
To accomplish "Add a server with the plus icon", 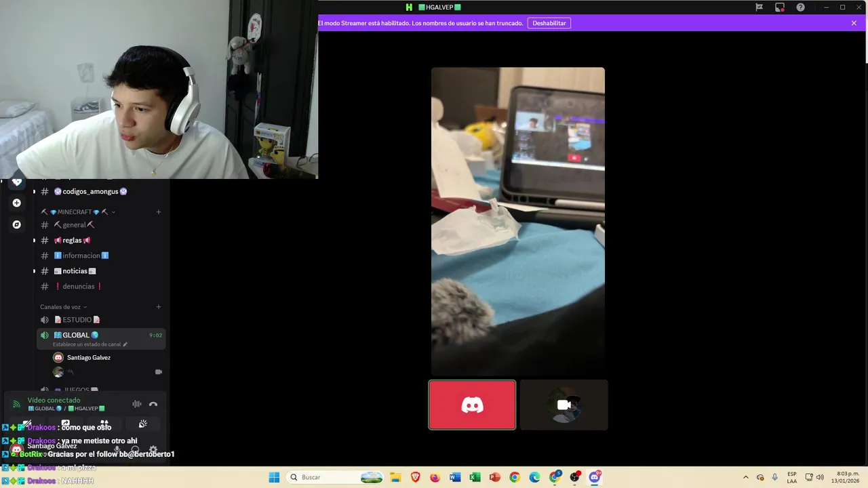I will point(17,203).
